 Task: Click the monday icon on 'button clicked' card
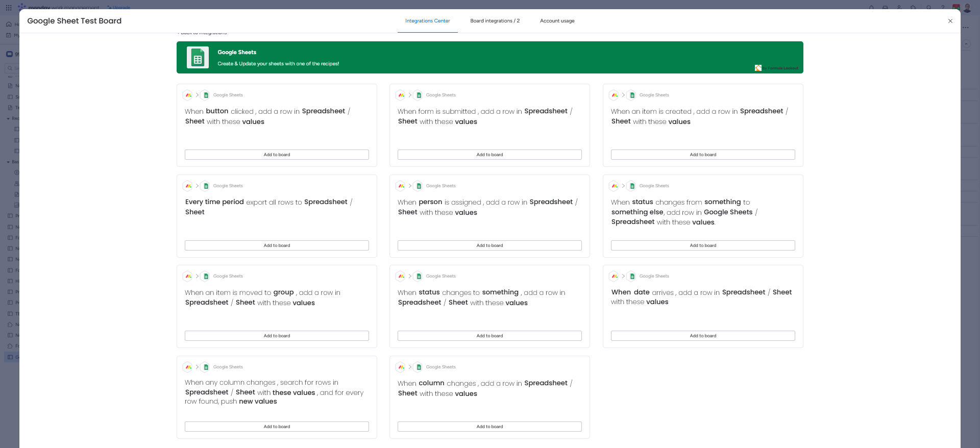click(x=188, y=95)
